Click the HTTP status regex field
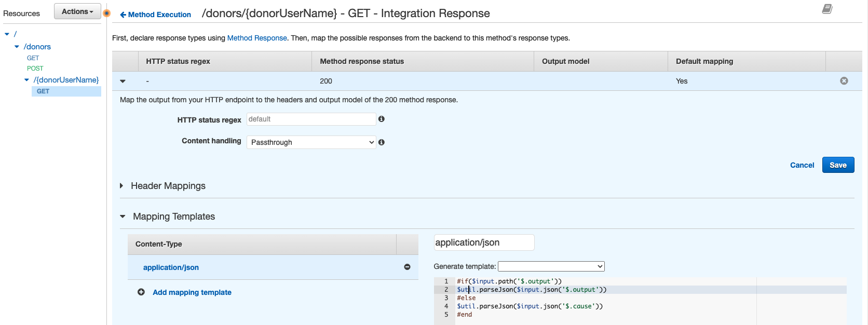Screen dimensions: 868x325 (311, 119)
